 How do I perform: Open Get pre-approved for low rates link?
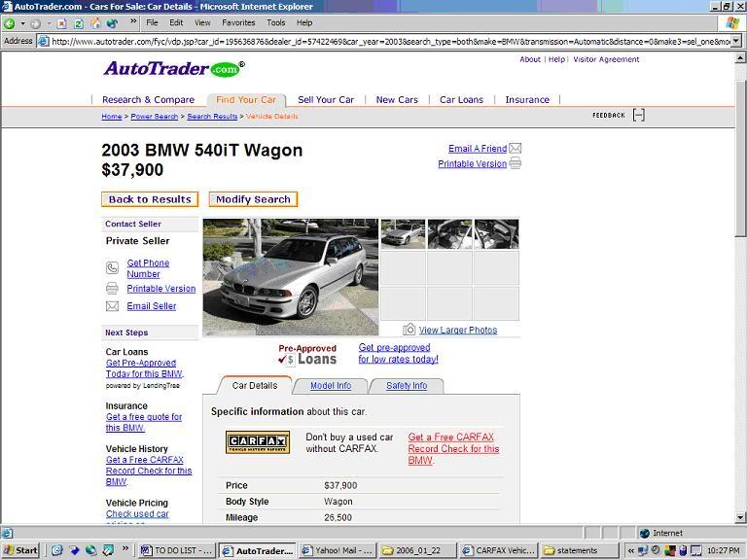[398, 353]
